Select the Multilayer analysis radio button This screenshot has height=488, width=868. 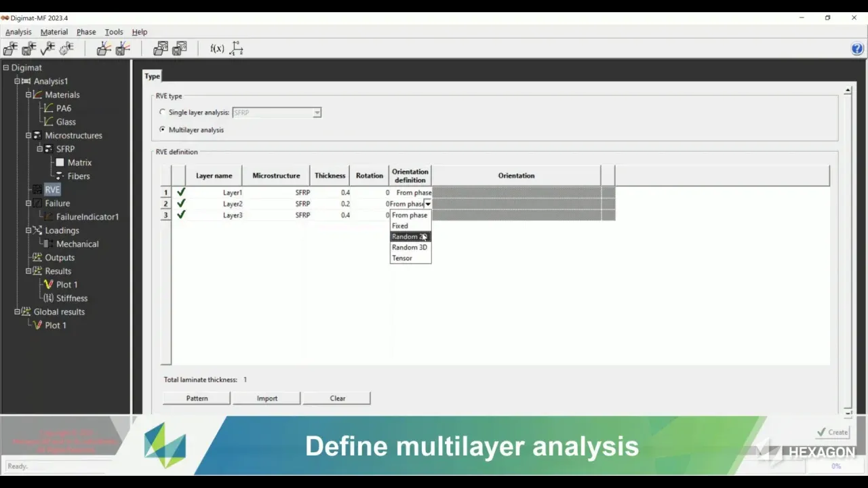[162, 129]
